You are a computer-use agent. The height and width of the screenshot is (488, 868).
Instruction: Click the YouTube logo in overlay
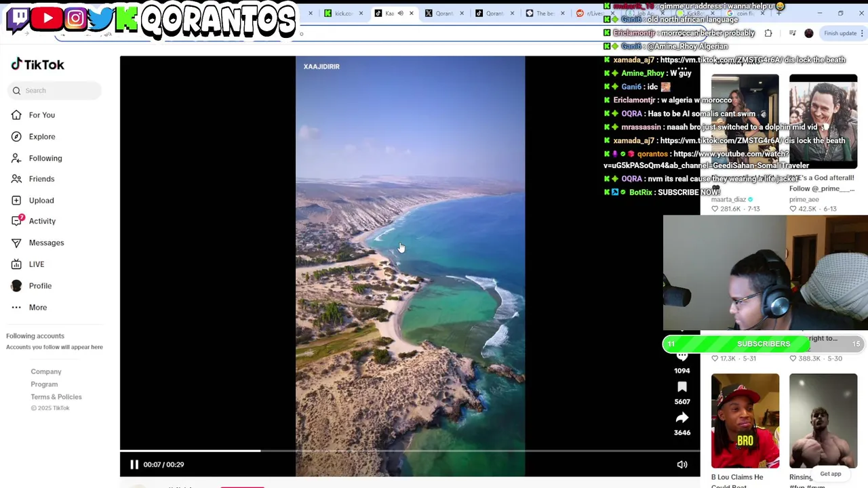[x=47, y=18]
